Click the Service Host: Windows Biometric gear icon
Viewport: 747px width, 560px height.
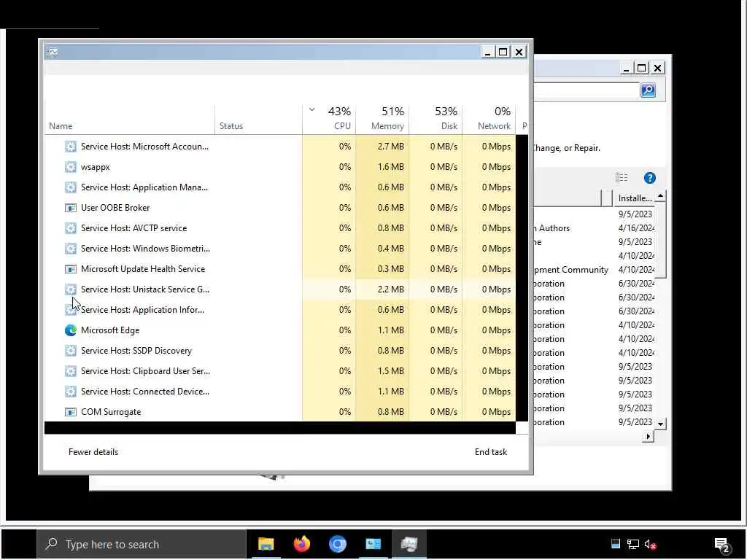click(71, 249)
